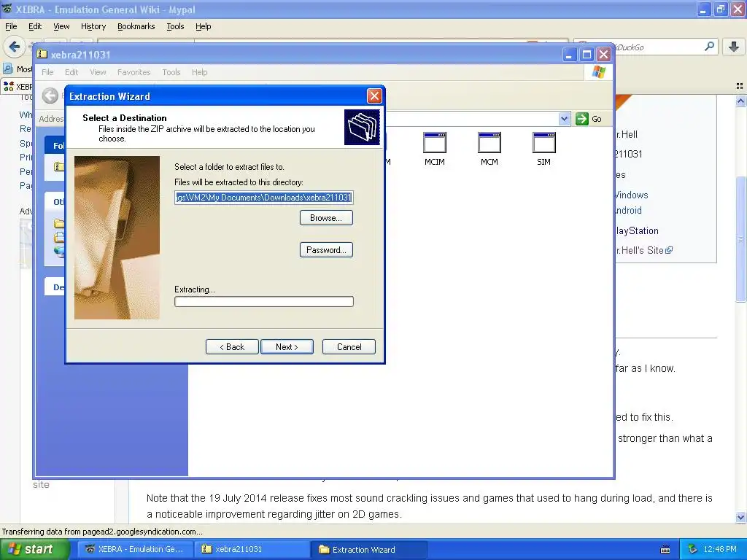Viewport: 747px width, 560px height.
Task: Switch to xebra211031 taskbar item
Action: tap(252, 549)
